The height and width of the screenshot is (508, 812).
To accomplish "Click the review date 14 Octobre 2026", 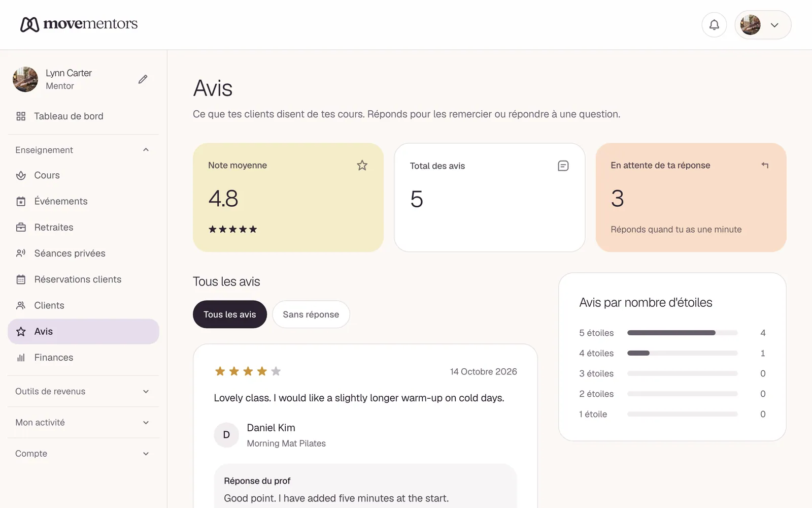I will [x=484, y=372].
